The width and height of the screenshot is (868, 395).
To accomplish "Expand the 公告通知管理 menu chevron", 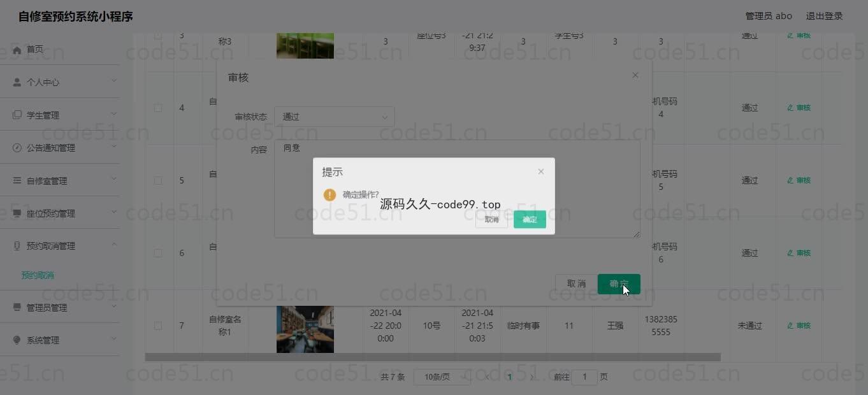I will tap(114, 146).
